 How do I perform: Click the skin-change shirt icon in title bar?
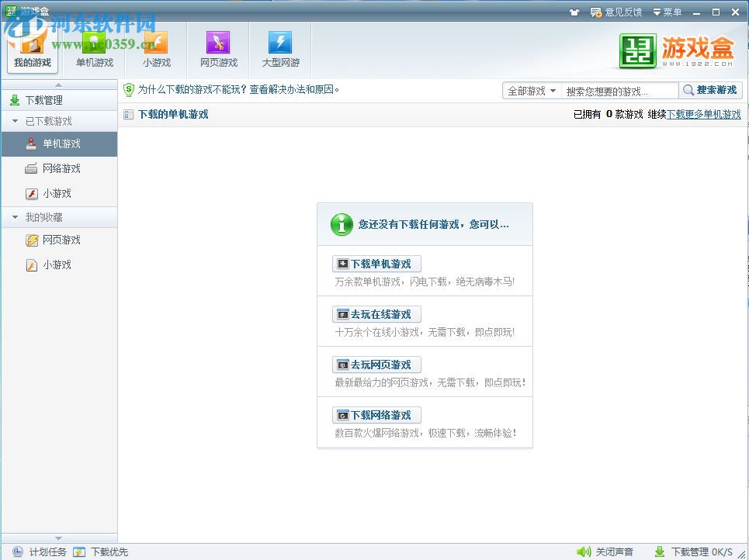(574, 12)
